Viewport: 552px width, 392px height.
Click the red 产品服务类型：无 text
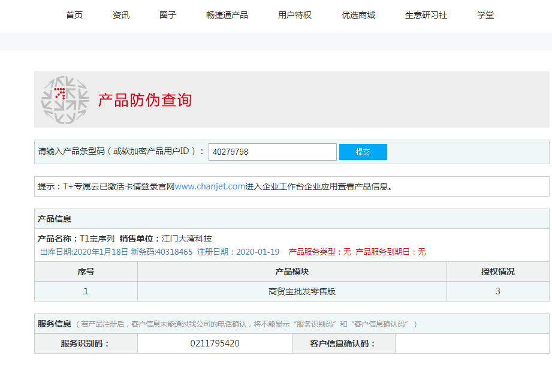(x=319, y=252)
